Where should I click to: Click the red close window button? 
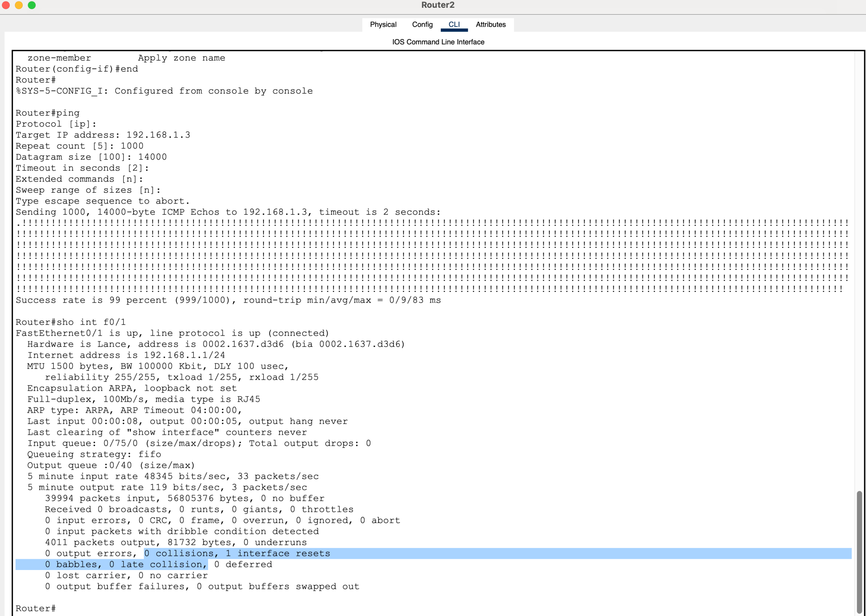[6, 5]
